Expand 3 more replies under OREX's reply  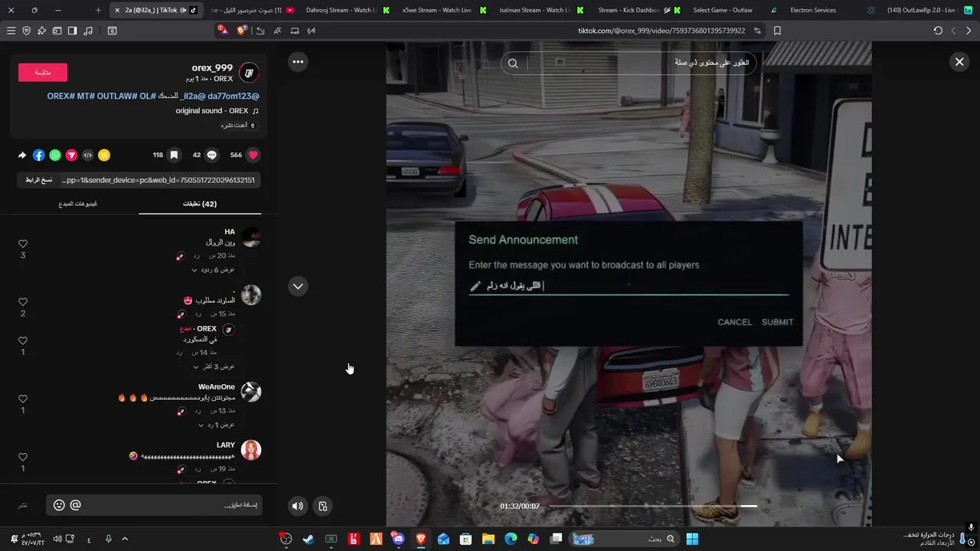point(213,367)
